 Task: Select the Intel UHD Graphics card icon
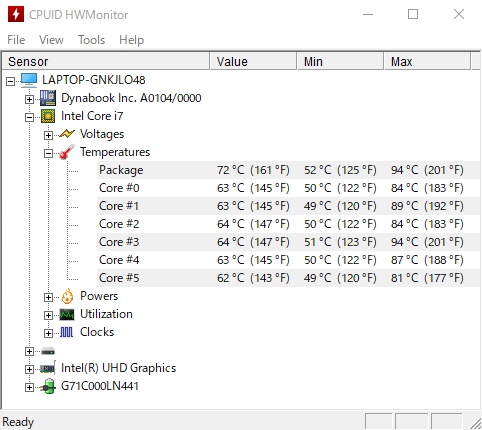click(48, 368)
